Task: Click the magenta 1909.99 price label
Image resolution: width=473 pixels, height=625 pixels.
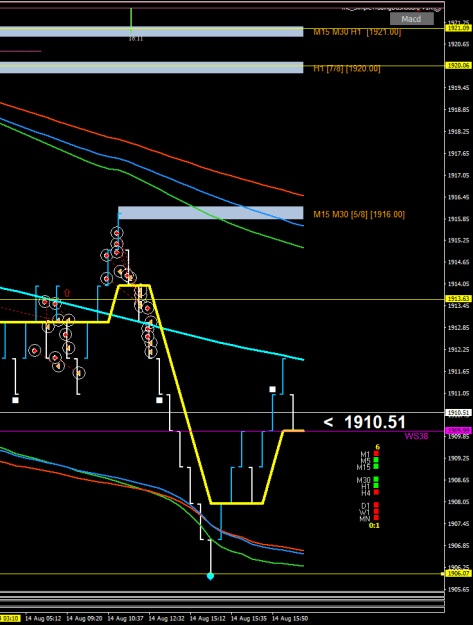Action: [x=458, y=431]
